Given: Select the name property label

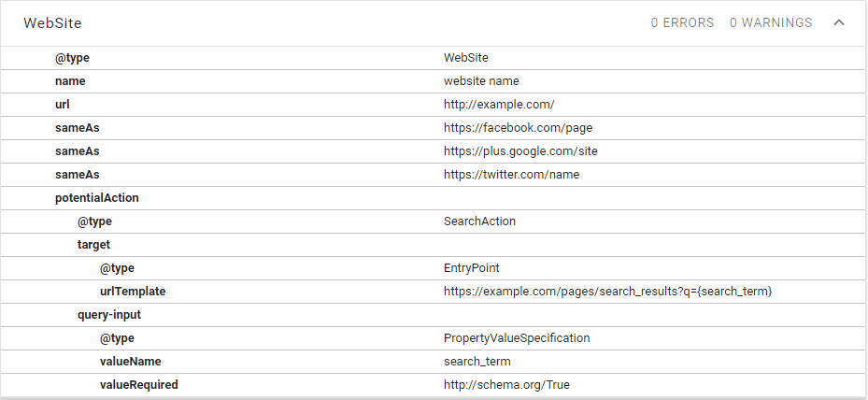Looking at the screenshot, I should pyautogui.click(x=70, y=81).
